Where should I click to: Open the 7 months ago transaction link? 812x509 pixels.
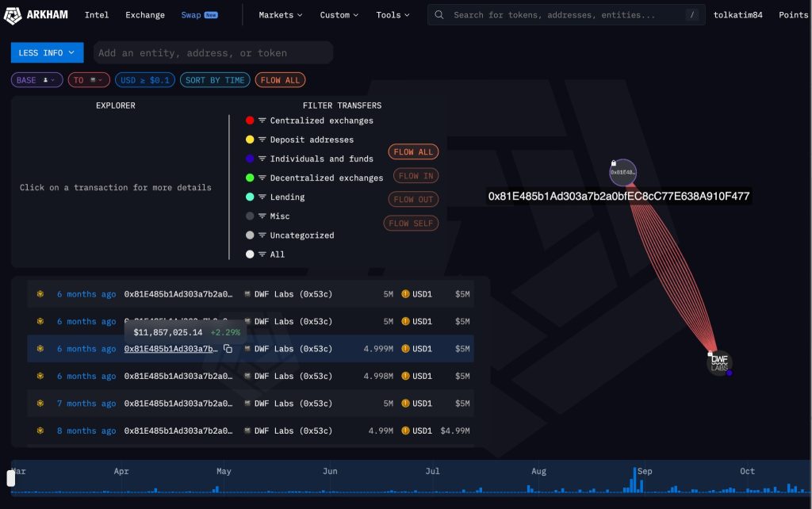[86, 404]
